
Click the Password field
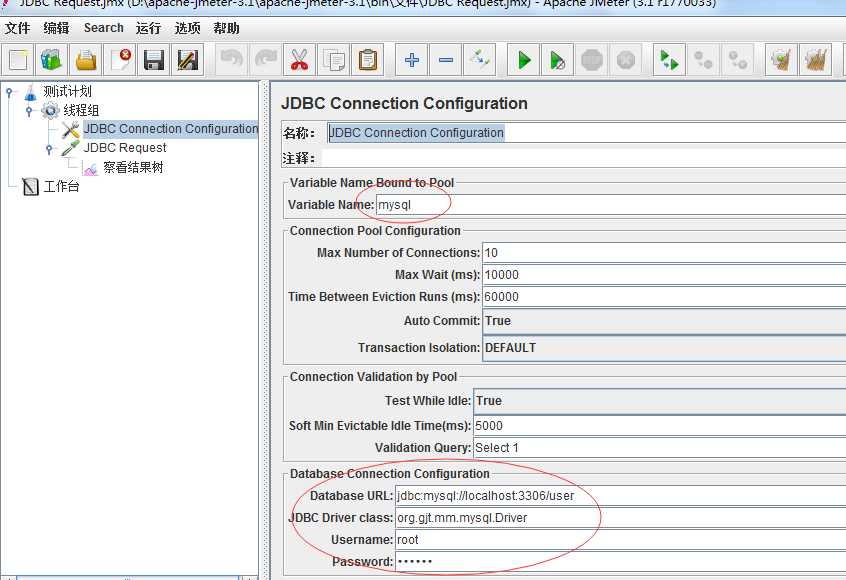pos(620,562)
